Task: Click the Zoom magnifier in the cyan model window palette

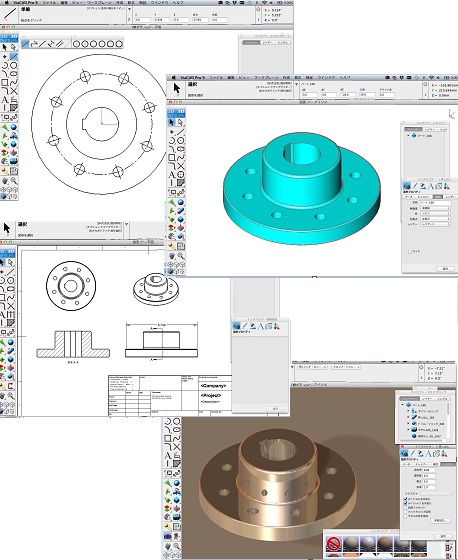Action: 181,256
